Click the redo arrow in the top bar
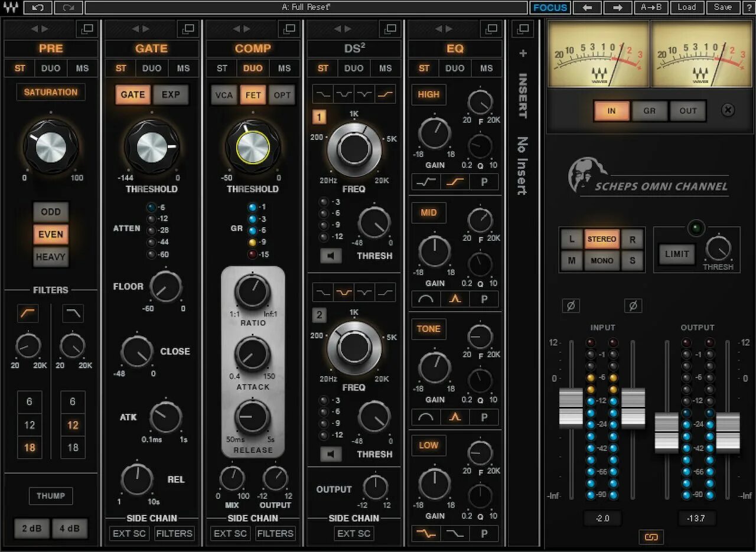Image resolution: width=756 pixels, height=552 pixels. coord(69,8)
